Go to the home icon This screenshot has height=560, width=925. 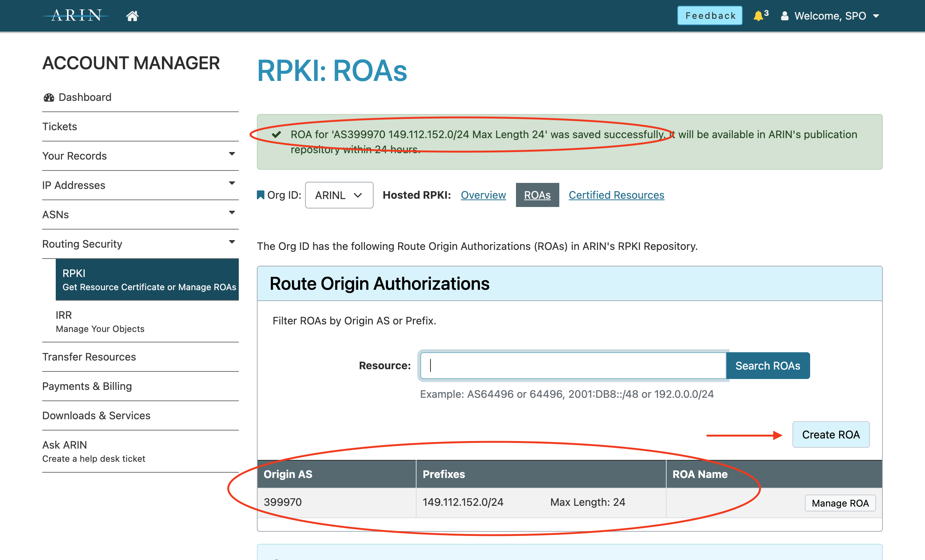coord(132,16)
